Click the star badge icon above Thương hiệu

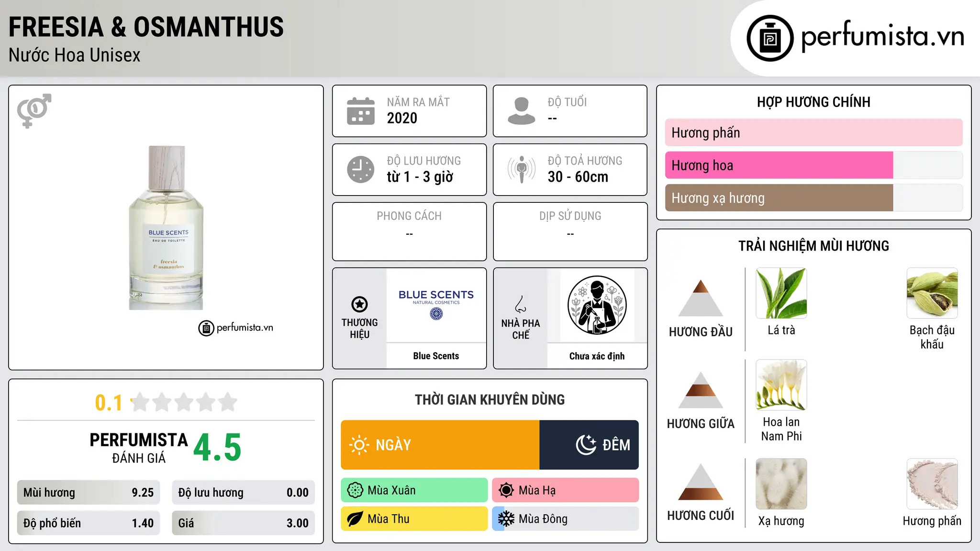tap(359, 304)
